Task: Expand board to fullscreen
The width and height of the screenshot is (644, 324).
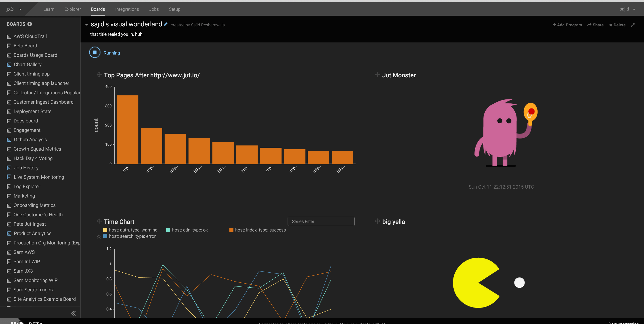Action: (x=633, y=25)
